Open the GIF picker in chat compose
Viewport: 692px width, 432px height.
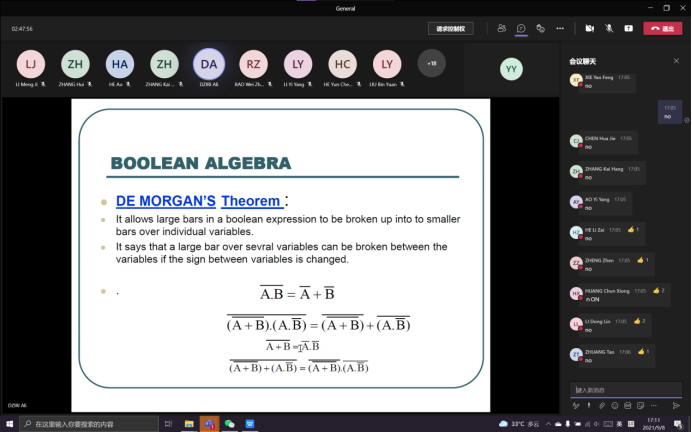[628, 405]
